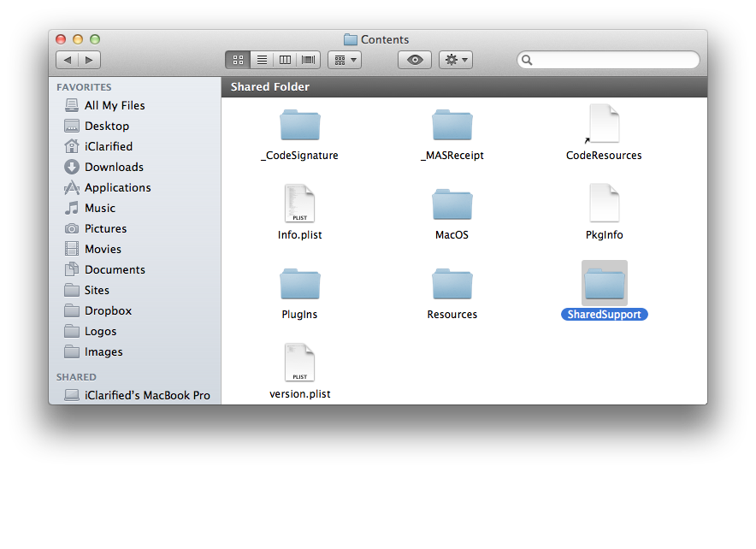Screen dimensions: 756x549
Task: Open Dropbox folder in the sidebar
Action: 108,310
